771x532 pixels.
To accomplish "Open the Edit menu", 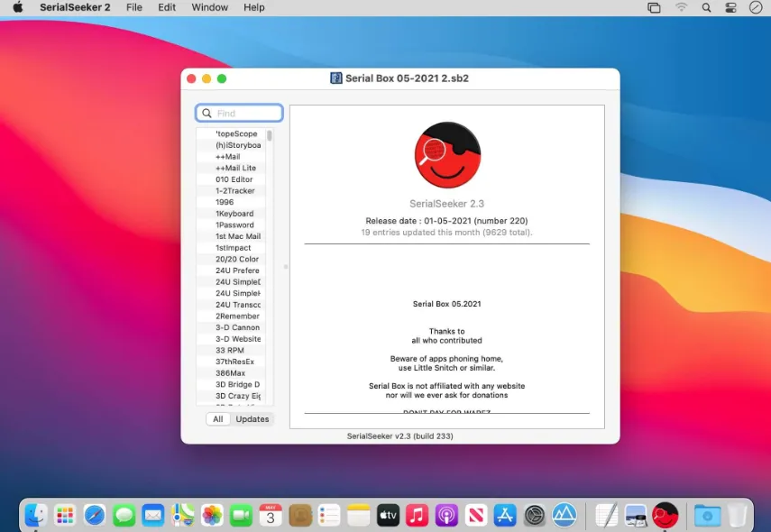I will (167, 7).
